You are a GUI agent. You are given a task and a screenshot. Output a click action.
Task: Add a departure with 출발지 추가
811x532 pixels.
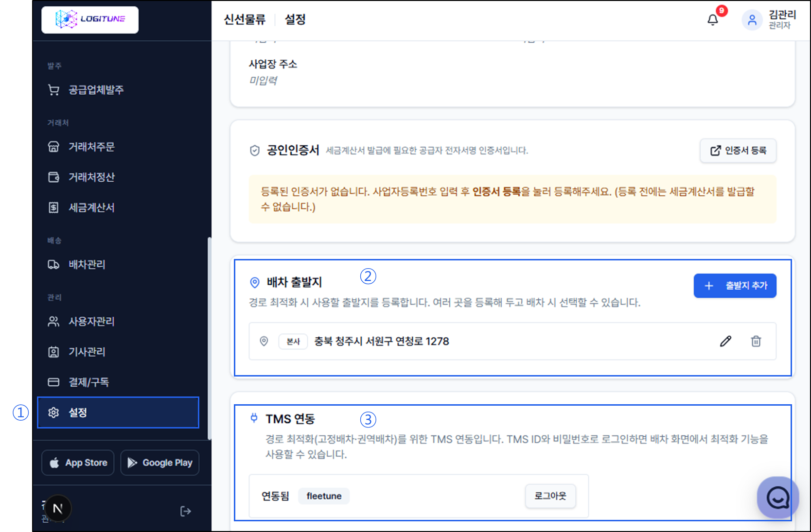click(x=735, y=286)
